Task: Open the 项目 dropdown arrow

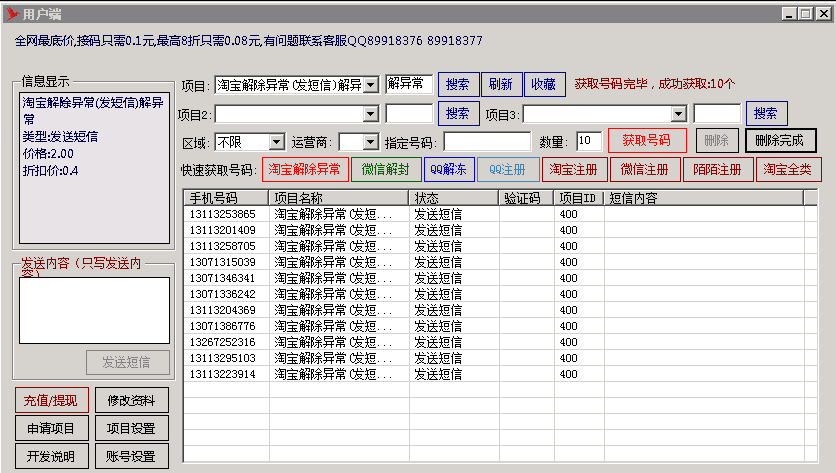Action: (x=372, y=84)
